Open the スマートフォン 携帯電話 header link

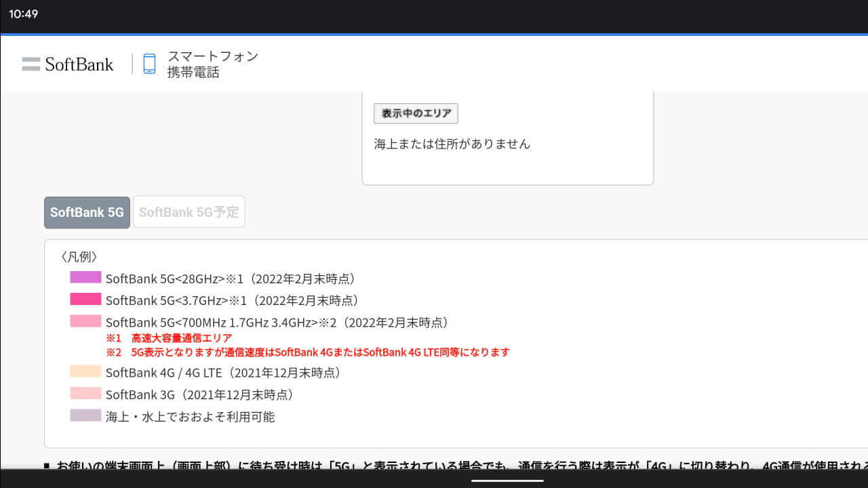(212, 64)
